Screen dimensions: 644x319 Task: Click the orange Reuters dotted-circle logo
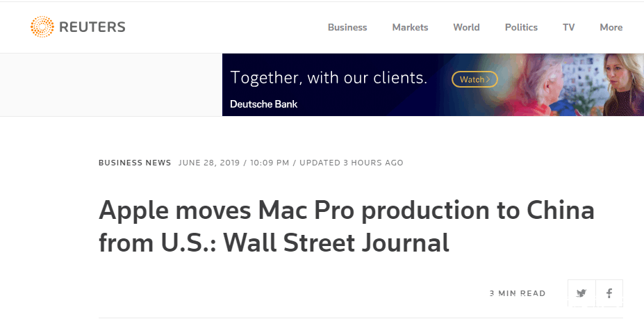[x=42, y=27]
